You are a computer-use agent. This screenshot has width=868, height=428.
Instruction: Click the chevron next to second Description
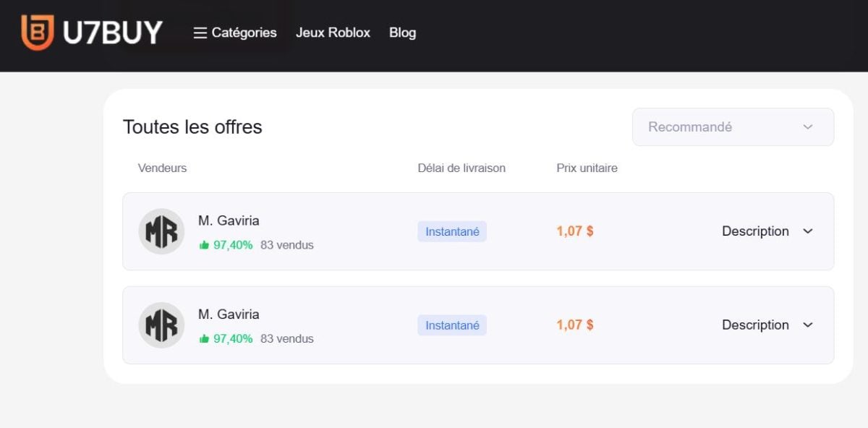click(808, 325)
